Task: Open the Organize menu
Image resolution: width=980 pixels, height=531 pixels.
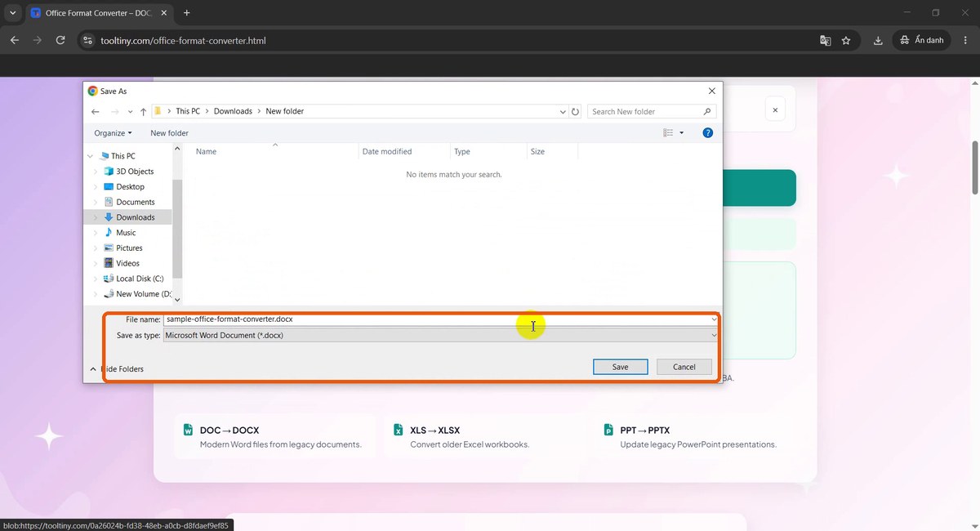Action: [113, 133]
